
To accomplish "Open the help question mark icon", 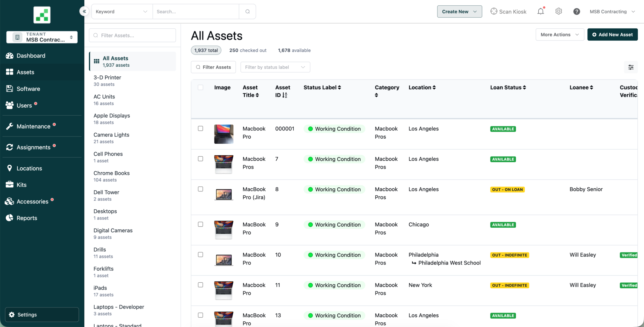I will coord(576,12).
